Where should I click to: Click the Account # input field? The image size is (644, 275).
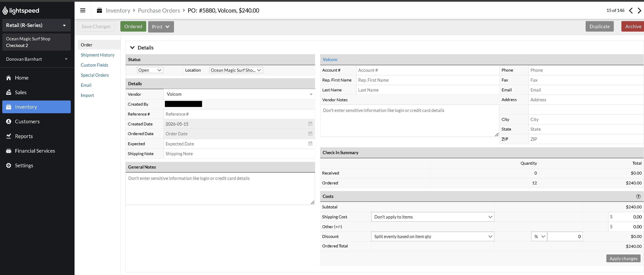[x=427, y=70]
